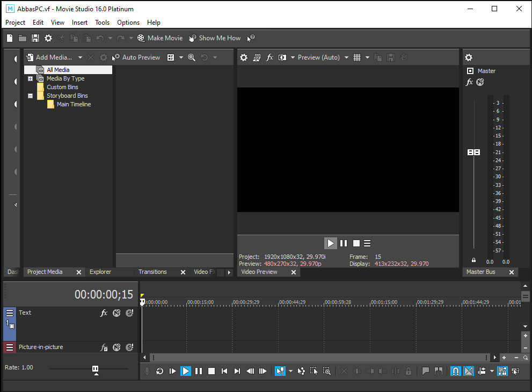The image size is (532, 392).
Task: Open Video Preview properties gear icon
Action: click(244, 57)
